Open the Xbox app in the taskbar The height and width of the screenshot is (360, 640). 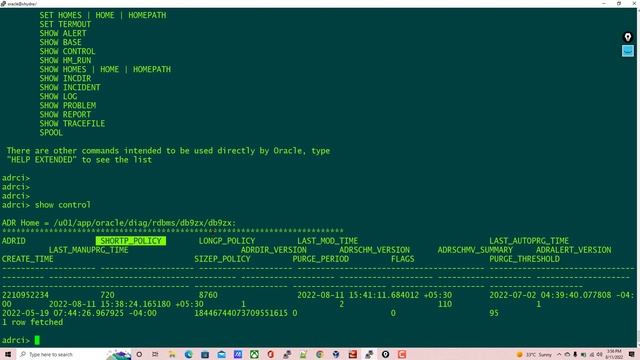tap(254, 354)
